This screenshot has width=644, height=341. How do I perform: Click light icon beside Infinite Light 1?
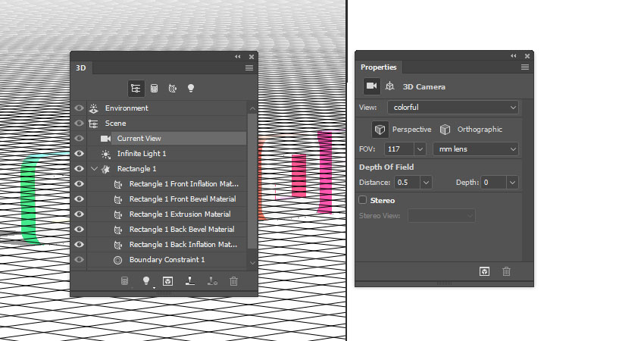106,154
